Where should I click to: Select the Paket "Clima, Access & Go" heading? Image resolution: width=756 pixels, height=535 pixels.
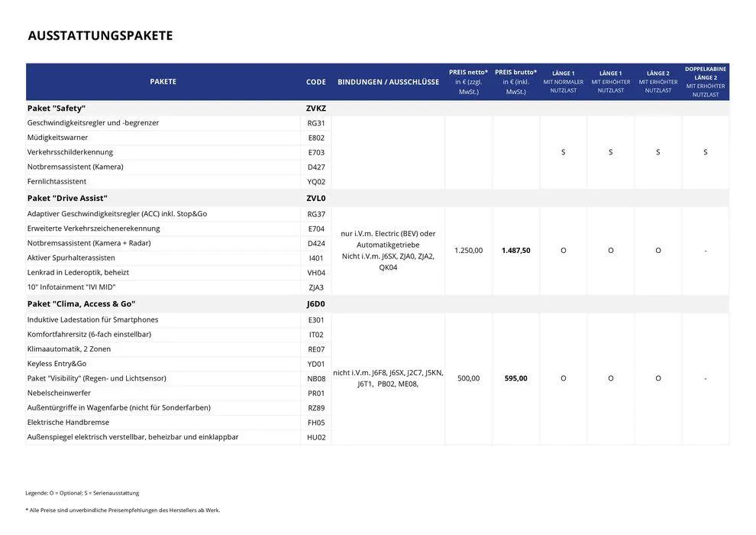(81, 304)
